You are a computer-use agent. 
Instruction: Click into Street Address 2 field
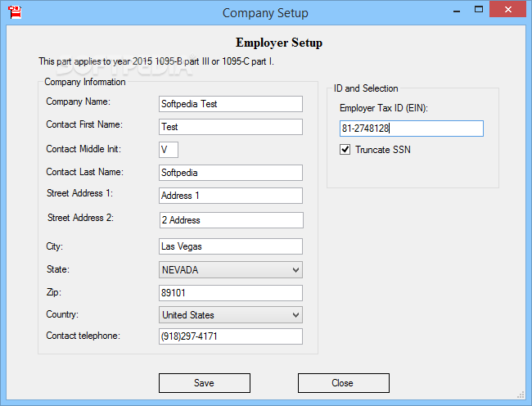coord(232,220)
